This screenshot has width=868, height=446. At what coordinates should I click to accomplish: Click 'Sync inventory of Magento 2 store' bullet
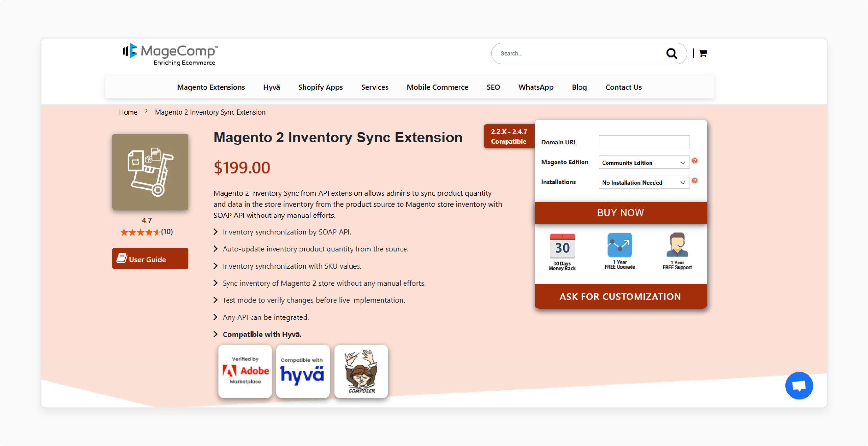point(324,283)
